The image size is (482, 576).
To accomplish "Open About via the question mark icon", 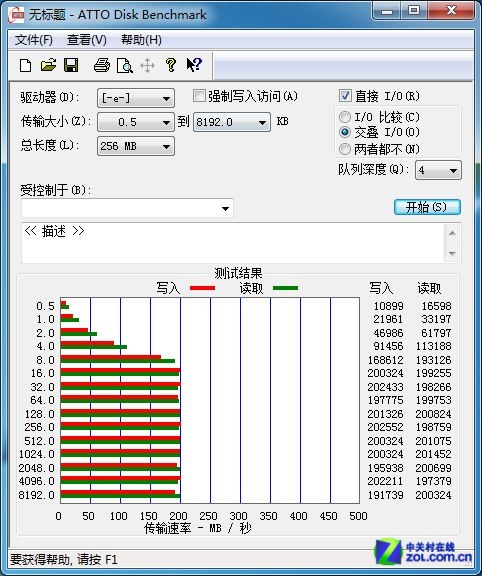I will coord(170,65).
